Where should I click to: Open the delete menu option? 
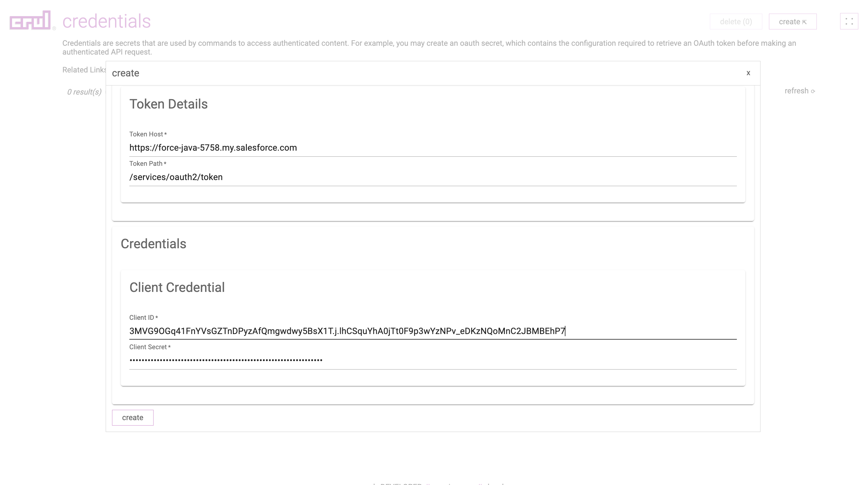tap(736, 22)
